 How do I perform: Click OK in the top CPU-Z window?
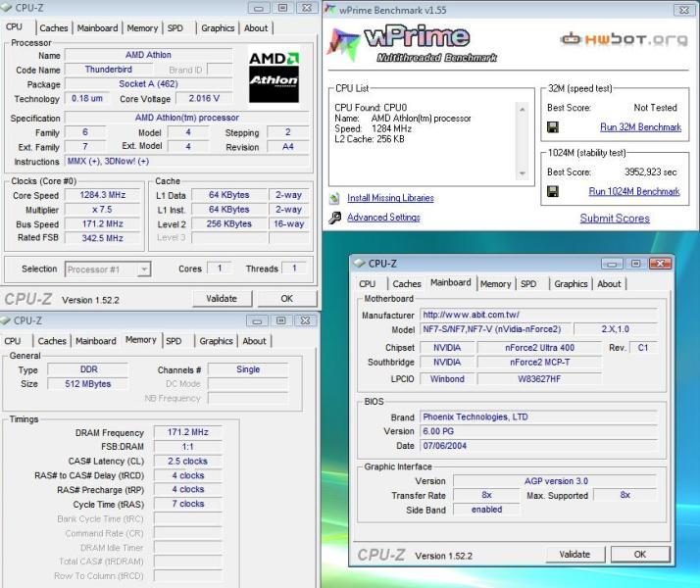click(x=287, y=299)
